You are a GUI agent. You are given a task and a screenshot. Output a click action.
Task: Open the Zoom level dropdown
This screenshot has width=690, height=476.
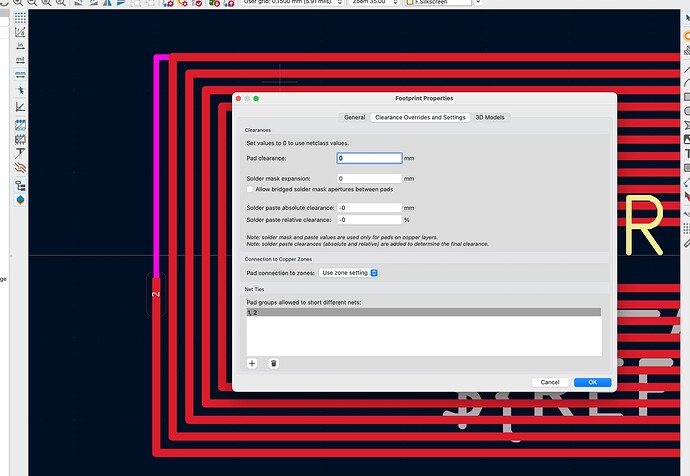(374, 2)
